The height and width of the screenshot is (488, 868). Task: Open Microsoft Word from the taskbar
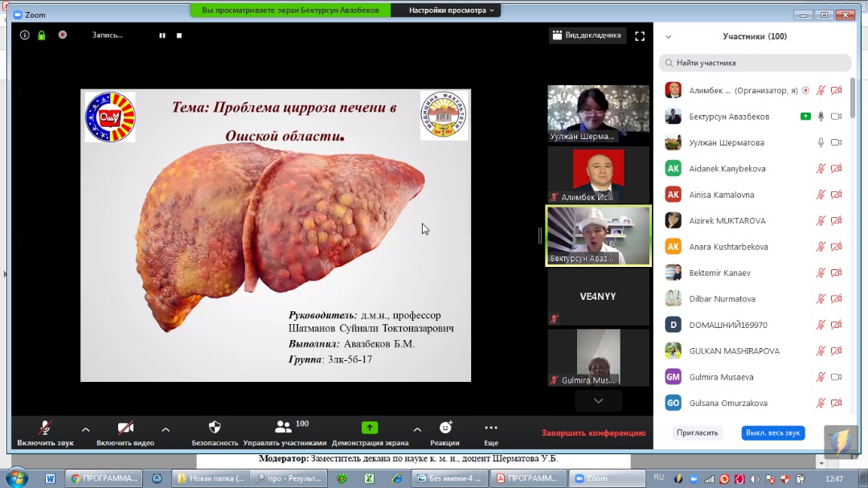(x=51, y=478)
